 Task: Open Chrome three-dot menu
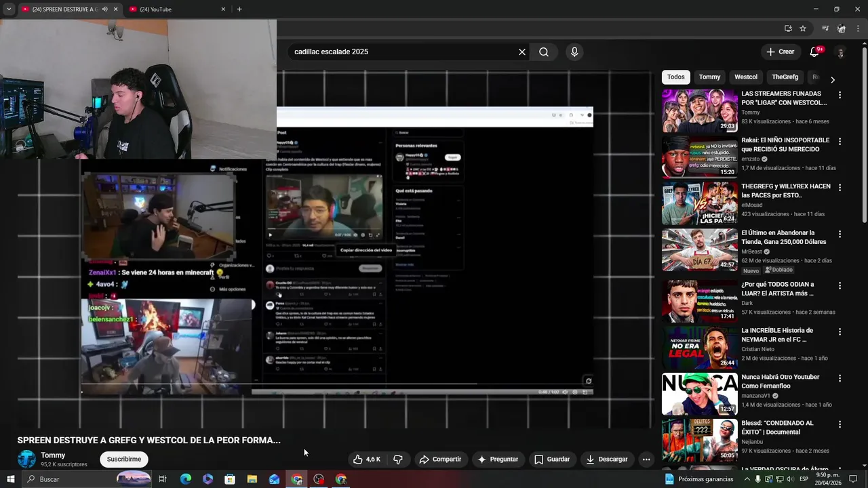(858, 28)
